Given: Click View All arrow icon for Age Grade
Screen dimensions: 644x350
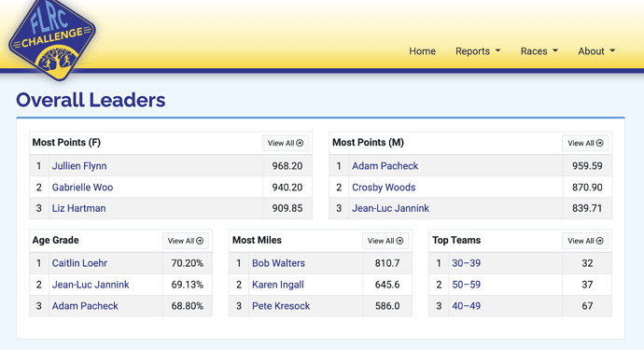Looking at the screenshot, I should point(200,241).
